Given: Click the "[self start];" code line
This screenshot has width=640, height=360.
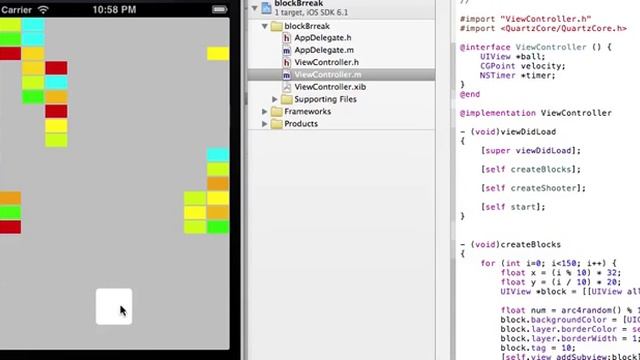Looking at the screenshot, I should click(x=513, y=207).
